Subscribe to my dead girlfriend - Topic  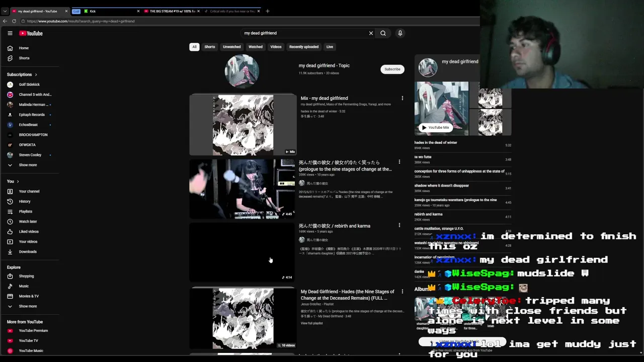coord(392,69)
